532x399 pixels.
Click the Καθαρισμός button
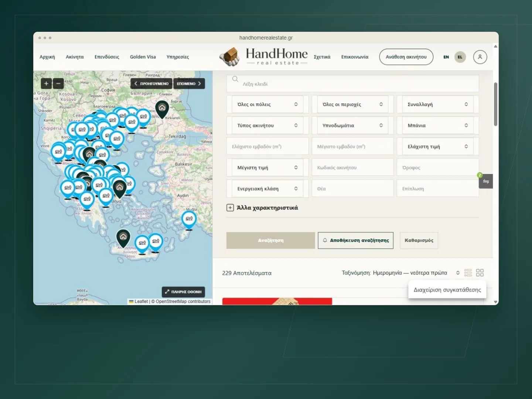(x=419, y=240)
